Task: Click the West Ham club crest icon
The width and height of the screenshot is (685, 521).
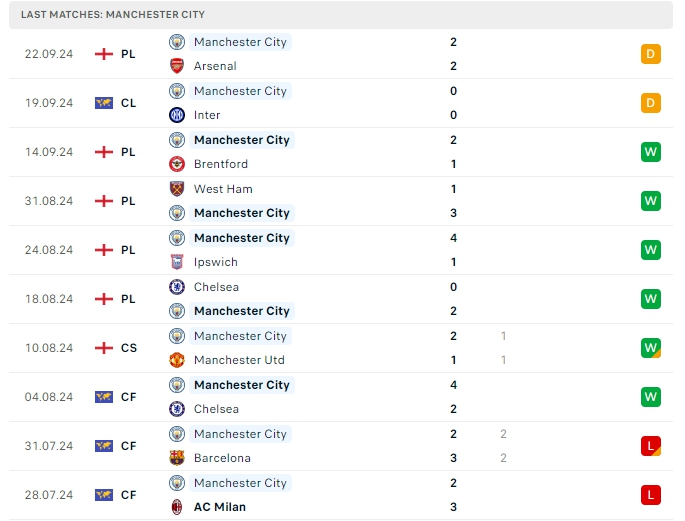Action: click(x=177, y=189)
